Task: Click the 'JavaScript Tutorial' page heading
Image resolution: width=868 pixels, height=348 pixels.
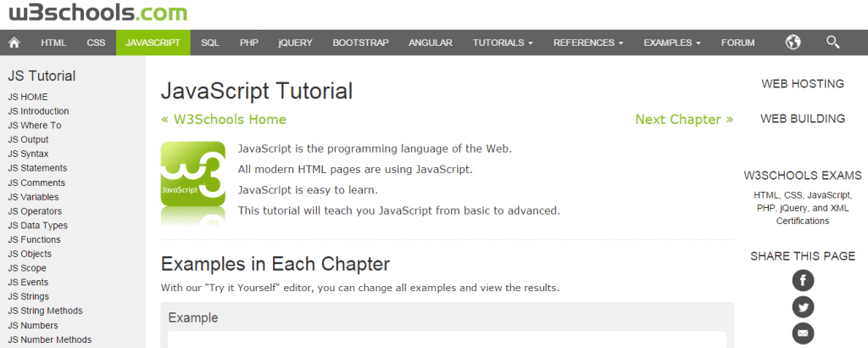Action: tap(257, 91)
